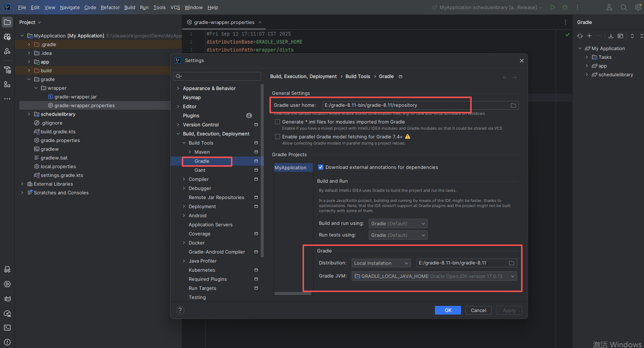The height and width of the screenshot is (348, 644).
Task: Click the Run green play icon
Action: [553, 7]
